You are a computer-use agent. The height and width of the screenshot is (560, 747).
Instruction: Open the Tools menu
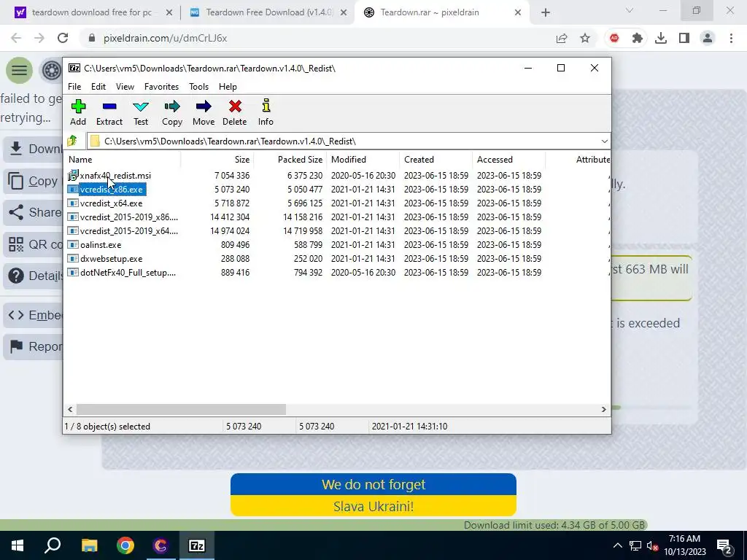coord(198,87)
